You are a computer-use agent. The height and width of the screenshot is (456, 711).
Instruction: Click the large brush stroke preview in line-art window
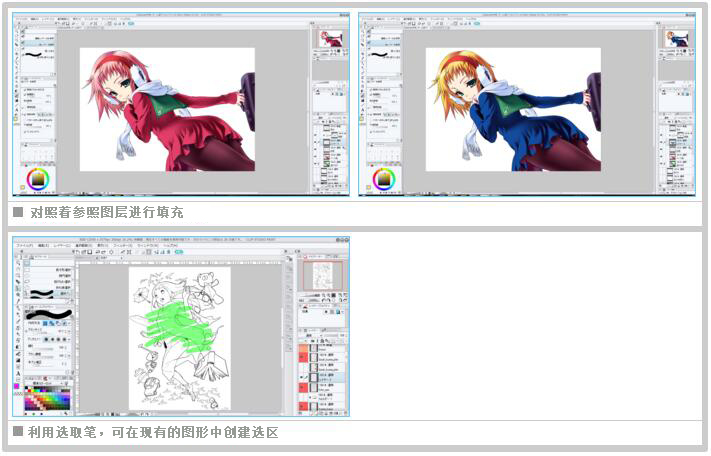pyautogui.click(x=49, y=314)
